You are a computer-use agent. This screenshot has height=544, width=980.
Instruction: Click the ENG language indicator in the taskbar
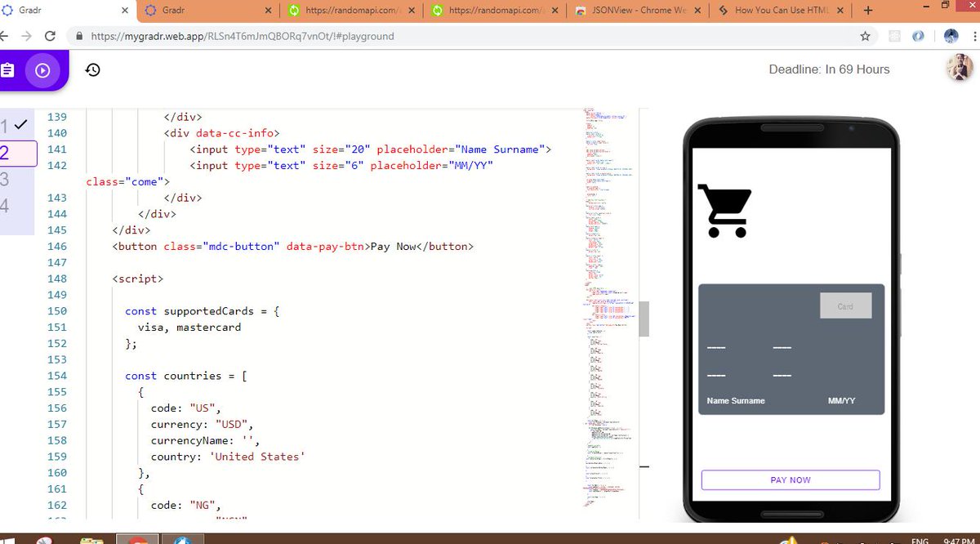pyautogui.click(x=920, y=541)
